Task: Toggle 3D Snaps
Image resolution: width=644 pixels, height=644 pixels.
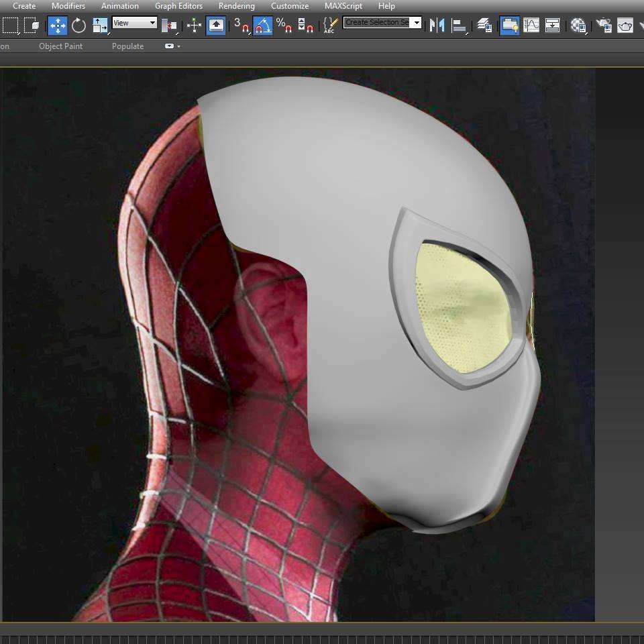Action: pyautogui.click(x=241, y=25)
